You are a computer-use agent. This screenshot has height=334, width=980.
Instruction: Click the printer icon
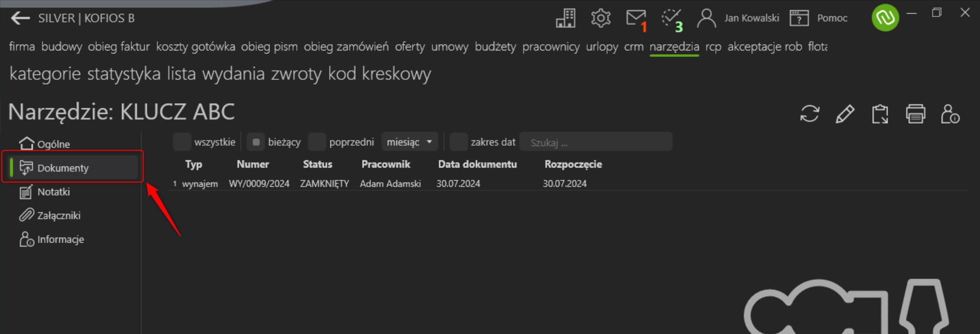pyautogui.click(x=915, y=114)
